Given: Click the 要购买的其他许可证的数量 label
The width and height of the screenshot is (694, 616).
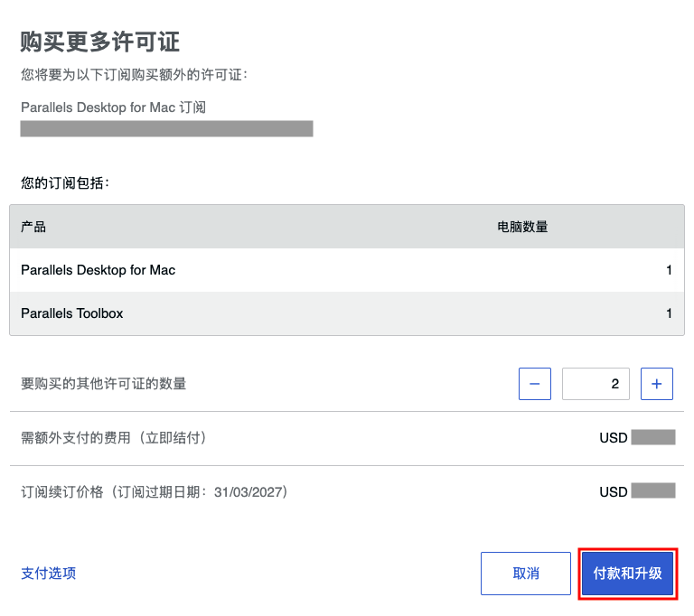Looking at the screenshot, I should [x=104, y=384].
